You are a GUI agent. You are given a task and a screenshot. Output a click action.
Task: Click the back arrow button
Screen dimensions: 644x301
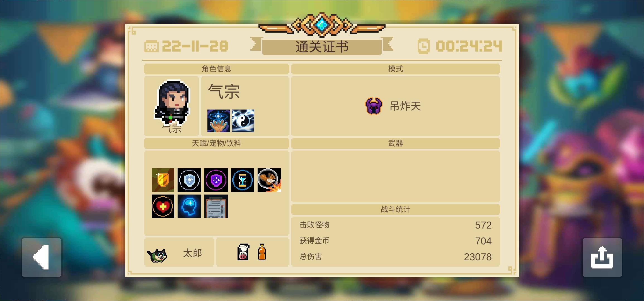[x=42, y=257]
